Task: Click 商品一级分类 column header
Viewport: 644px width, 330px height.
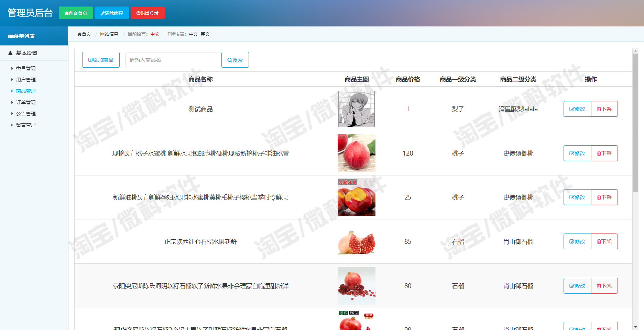Action: point(458,79)
